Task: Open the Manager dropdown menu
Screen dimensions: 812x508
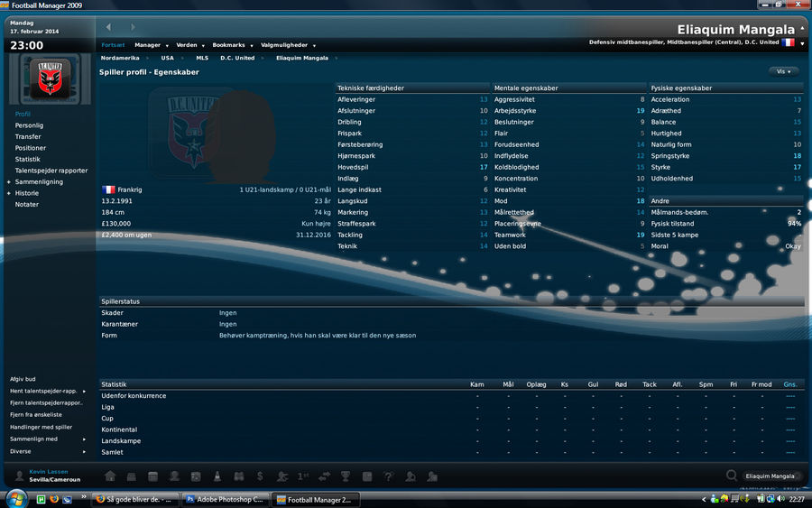Action: point(152,45)
